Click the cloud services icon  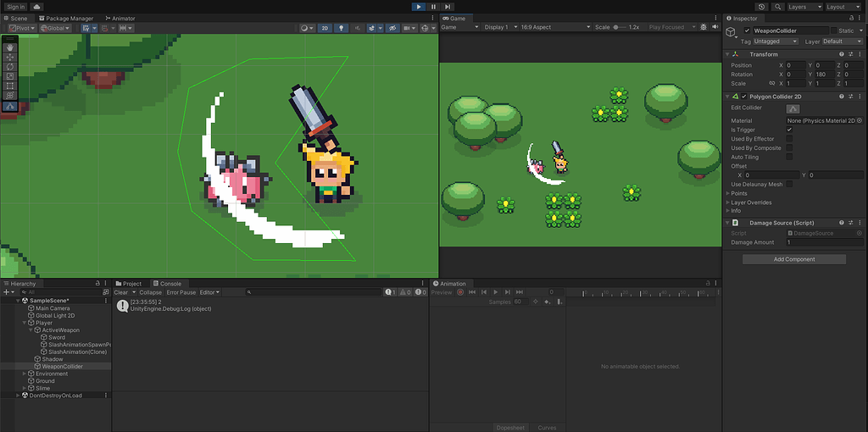point(37,7)
